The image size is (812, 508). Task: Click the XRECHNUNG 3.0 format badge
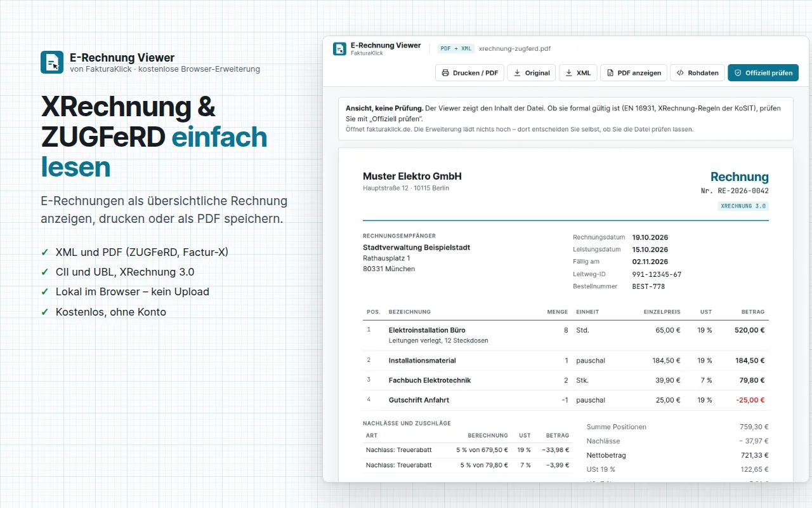tap(743, 206)
